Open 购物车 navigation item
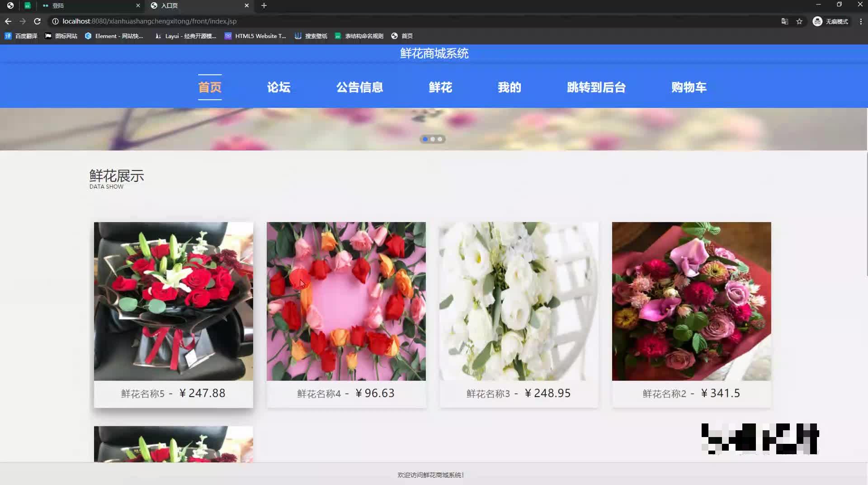868x485 pixels. (x=689, y=87)
